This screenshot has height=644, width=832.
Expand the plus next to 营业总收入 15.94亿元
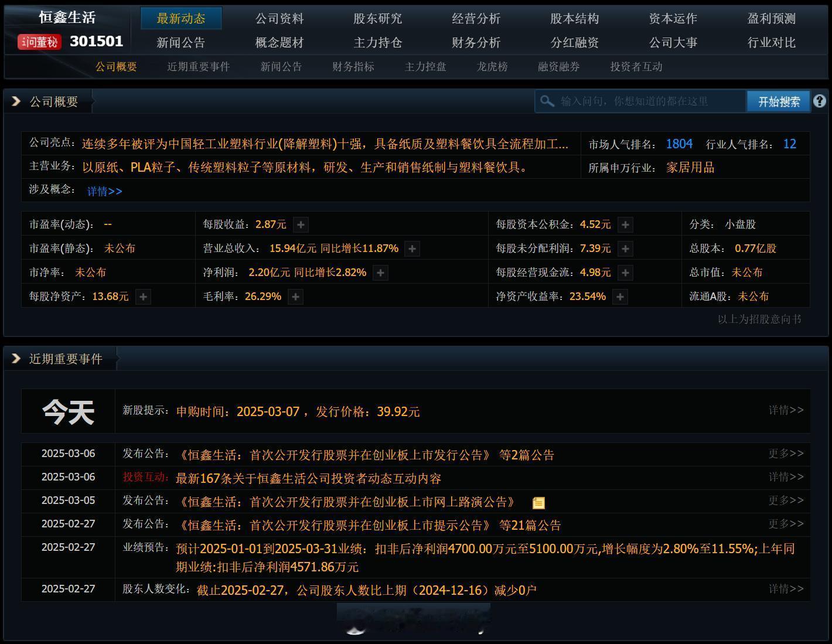pyautogui.click(x=412, y=248)
